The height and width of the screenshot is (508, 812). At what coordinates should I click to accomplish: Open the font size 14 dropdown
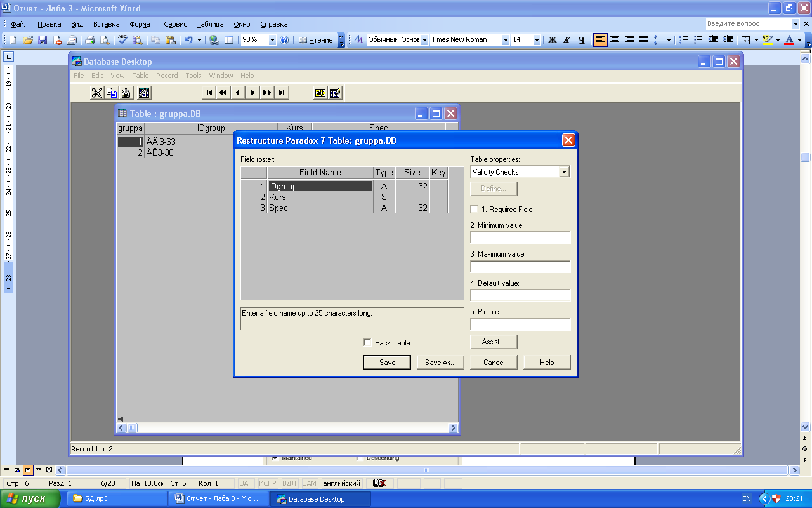(537, 40)
